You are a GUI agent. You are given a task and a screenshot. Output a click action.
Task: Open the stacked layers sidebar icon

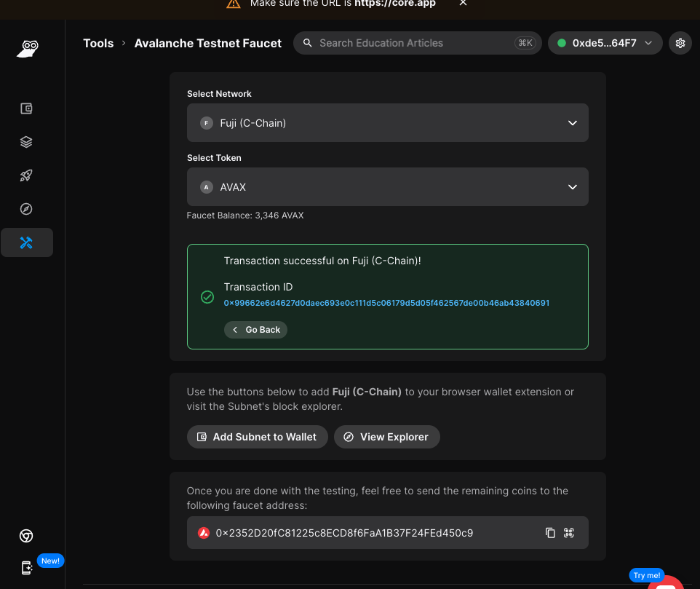pyautogui.click(x=26, y=142)
